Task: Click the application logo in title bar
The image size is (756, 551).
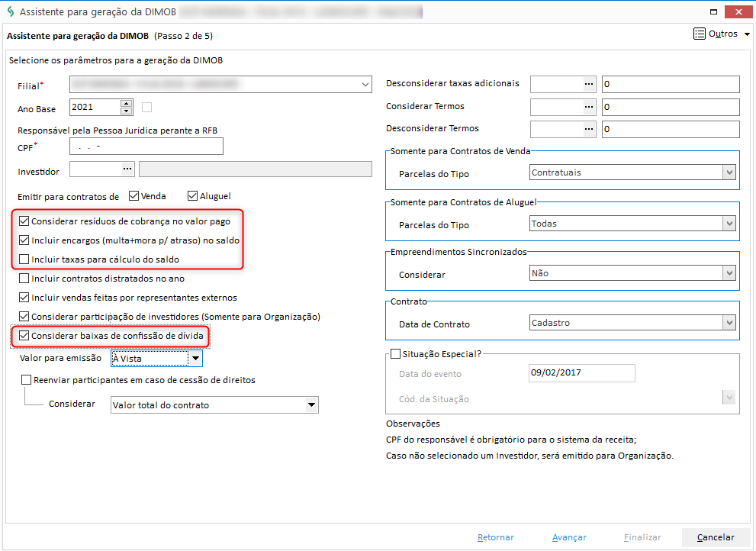Action: pos(9,11)
